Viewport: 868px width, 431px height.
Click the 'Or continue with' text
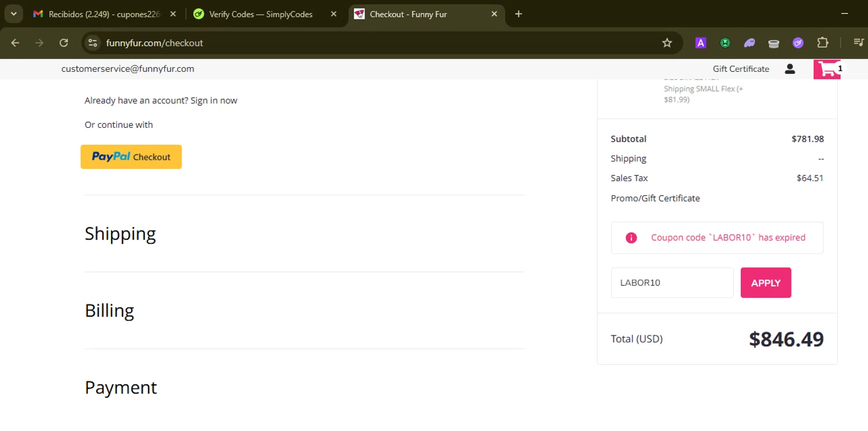tap(119, 124)
